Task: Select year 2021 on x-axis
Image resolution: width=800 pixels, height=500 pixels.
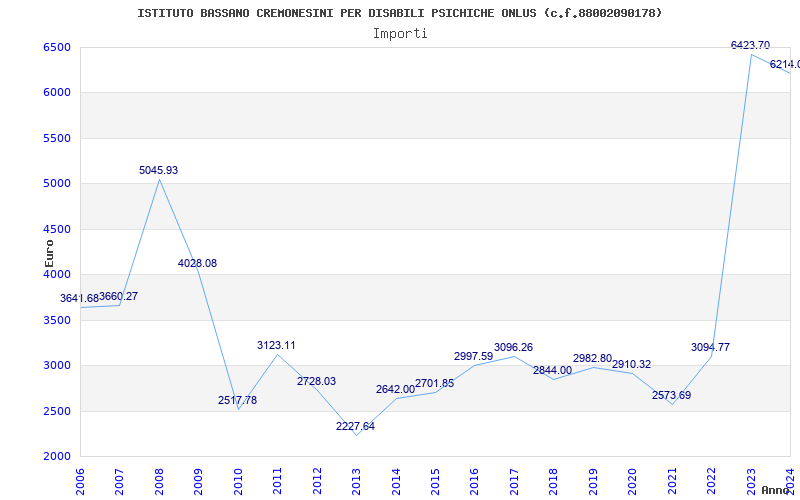Action: tap(672, 481)
